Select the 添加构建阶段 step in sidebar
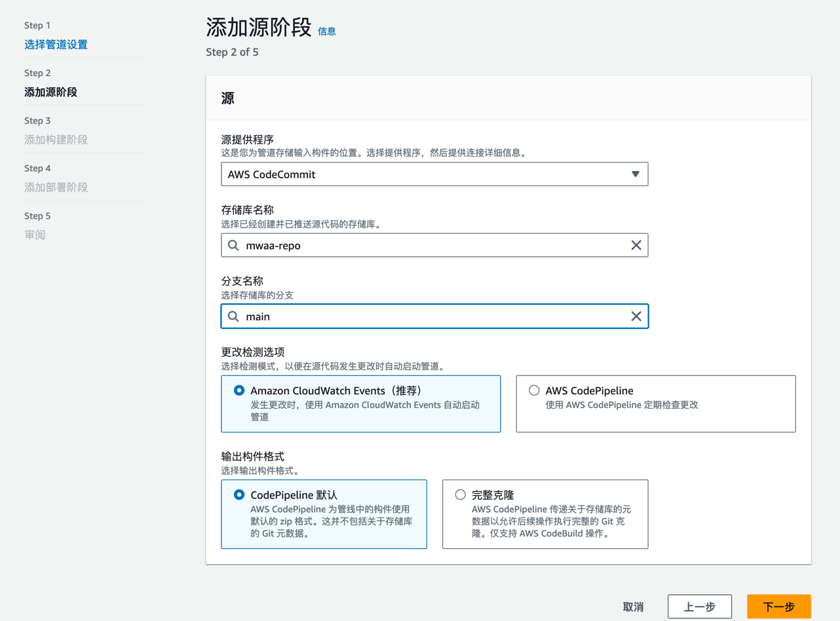The height and width of the screenshot is (621, 840). (x=56, y=140)
